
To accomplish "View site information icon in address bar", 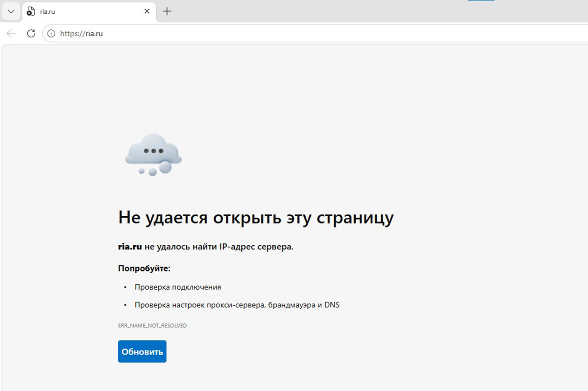I will (51, 33).
